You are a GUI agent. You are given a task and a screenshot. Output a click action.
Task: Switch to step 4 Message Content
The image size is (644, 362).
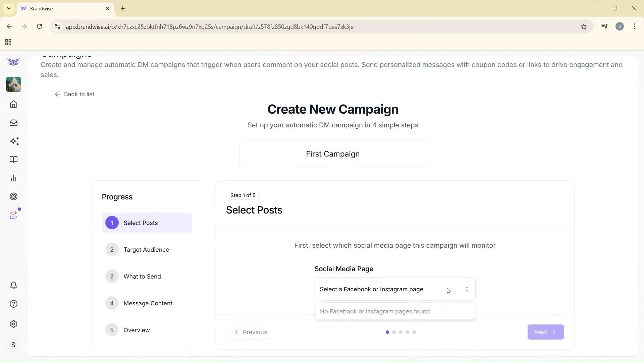tap(148, 303)
